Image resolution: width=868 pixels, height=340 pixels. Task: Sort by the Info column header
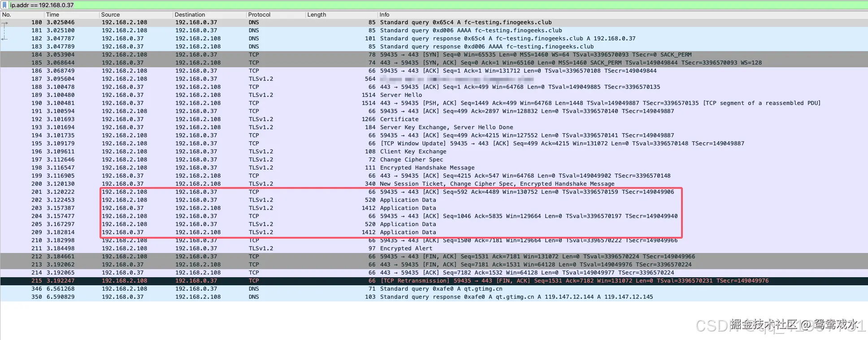[x=623, y=15]
